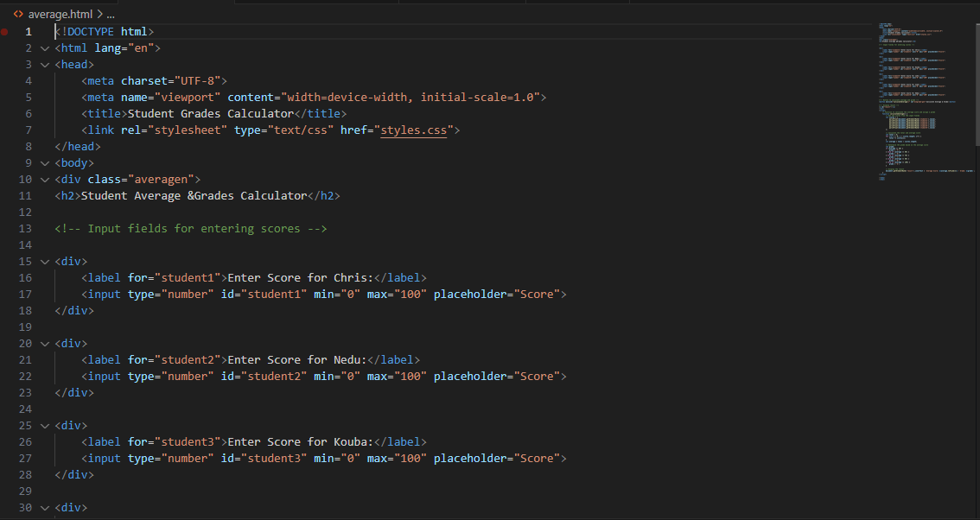Click 'Enter Score for Chris:' label text
The height and width of the screenshot is (520, 980).
[300, 277]
